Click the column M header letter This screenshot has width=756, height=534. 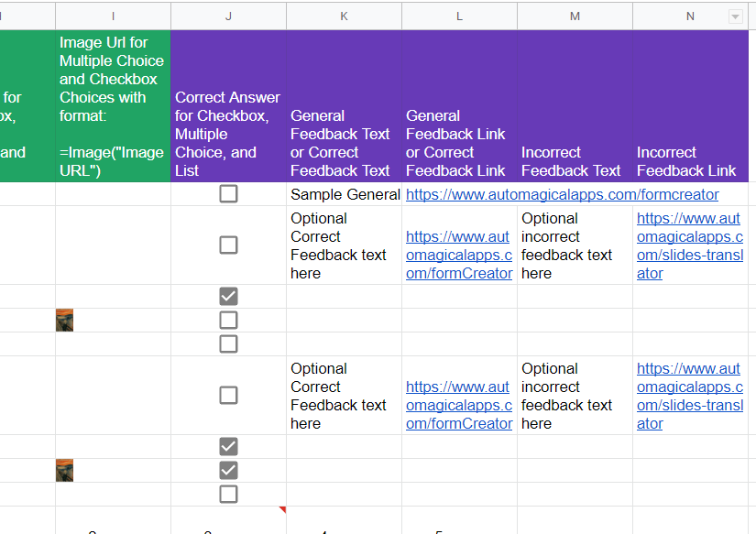(x=575, y=16)
